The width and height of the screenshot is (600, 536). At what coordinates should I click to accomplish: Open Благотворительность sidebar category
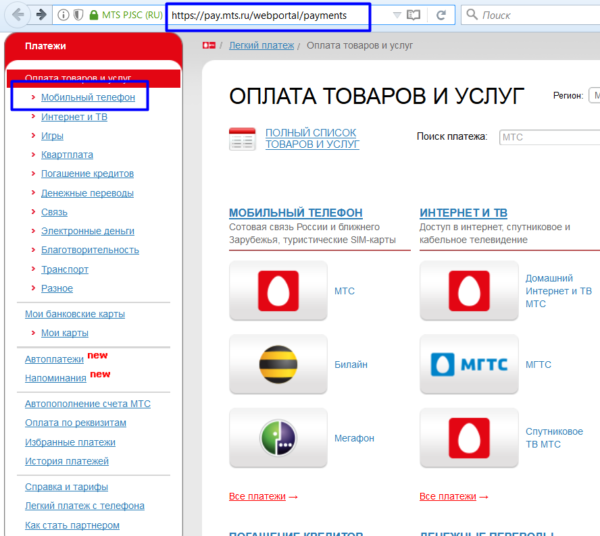[90, 250]
